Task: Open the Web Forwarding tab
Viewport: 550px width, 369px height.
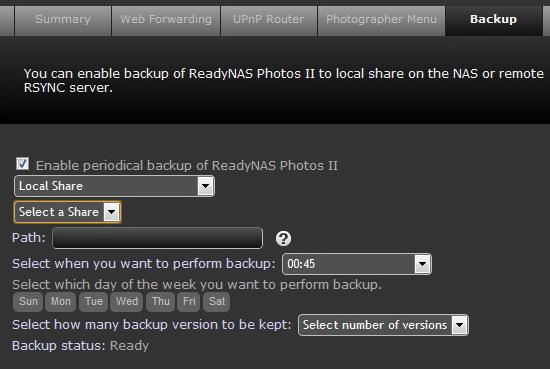Action: [x=166, y=20]
